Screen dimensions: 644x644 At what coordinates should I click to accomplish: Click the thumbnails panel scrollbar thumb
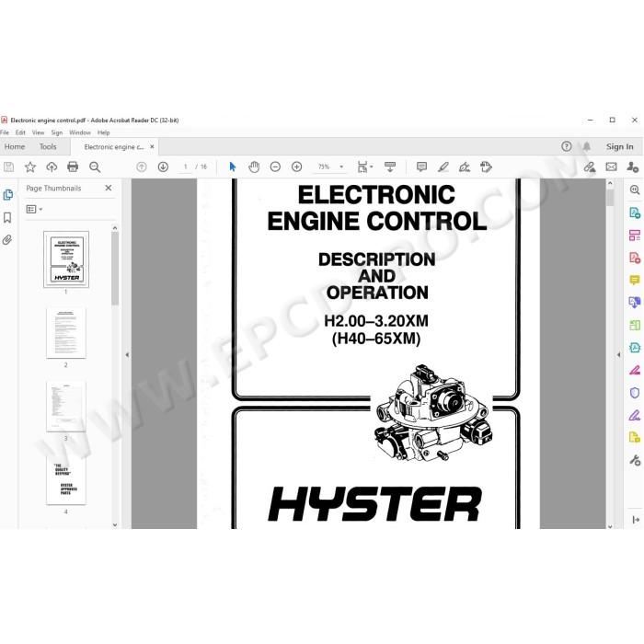click(115, 269)
